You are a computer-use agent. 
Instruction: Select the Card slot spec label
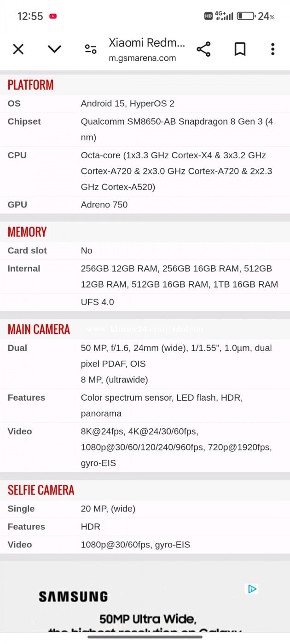pos(27,250)
